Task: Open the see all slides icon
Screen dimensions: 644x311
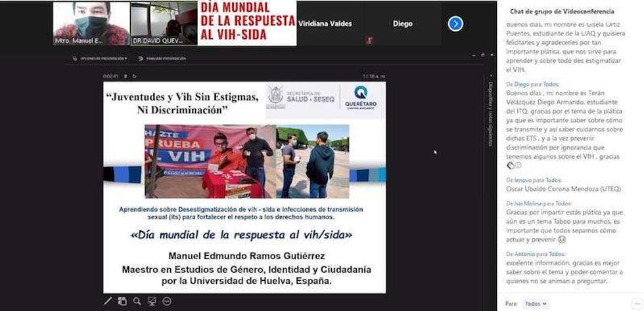Action: [122, 301]
